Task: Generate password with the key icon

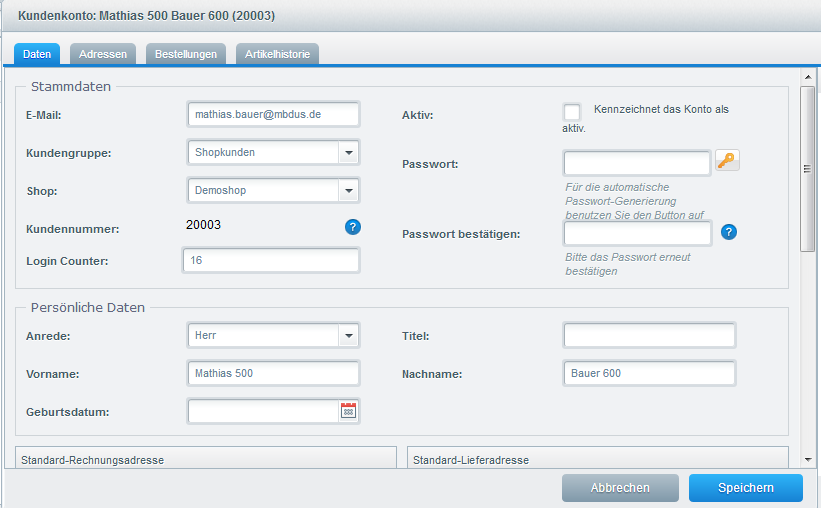Action: [x=727, y=160]
